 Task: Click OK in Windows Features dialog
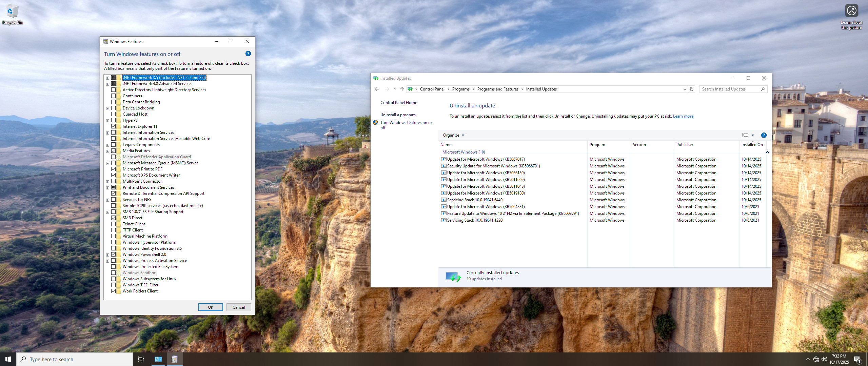pos(210,307)
